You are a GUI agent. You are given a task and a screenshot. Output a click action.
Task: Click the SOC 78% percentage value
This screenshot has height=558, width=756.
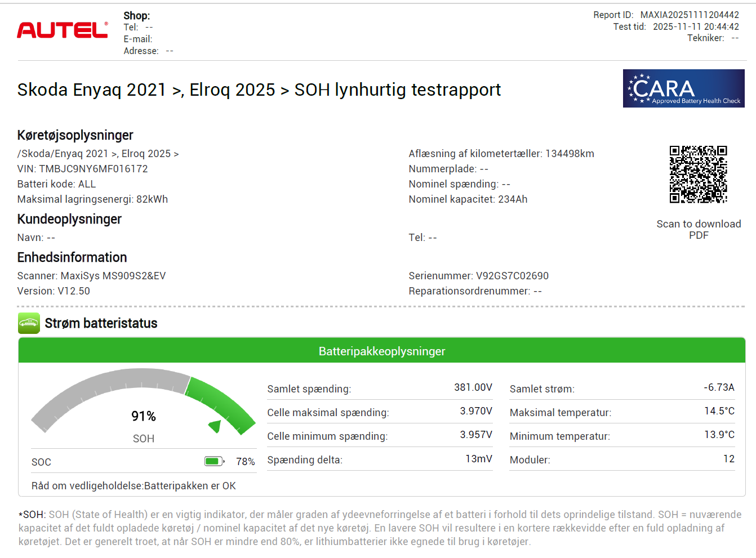(246, 462)
